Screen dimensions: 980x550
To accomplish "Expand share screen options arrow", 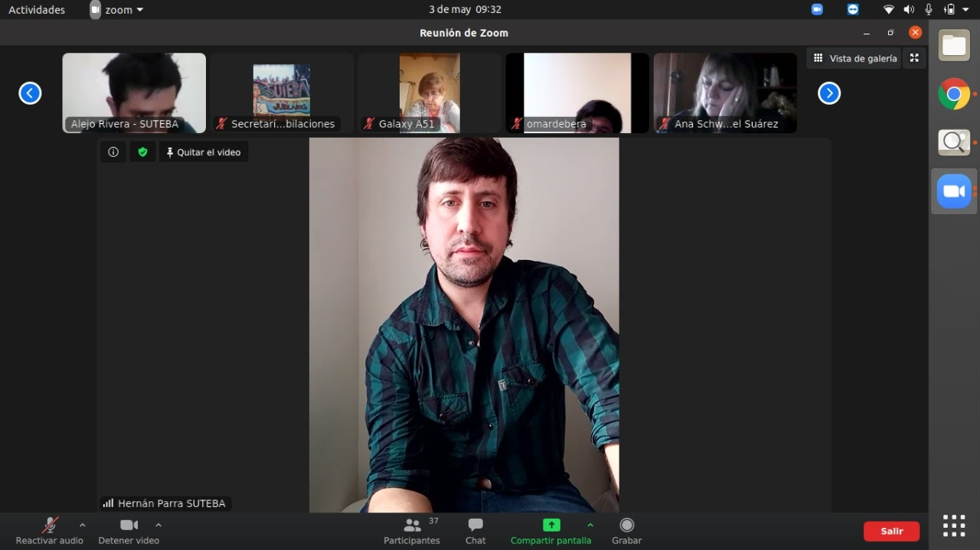I will (x=590, y=526).
